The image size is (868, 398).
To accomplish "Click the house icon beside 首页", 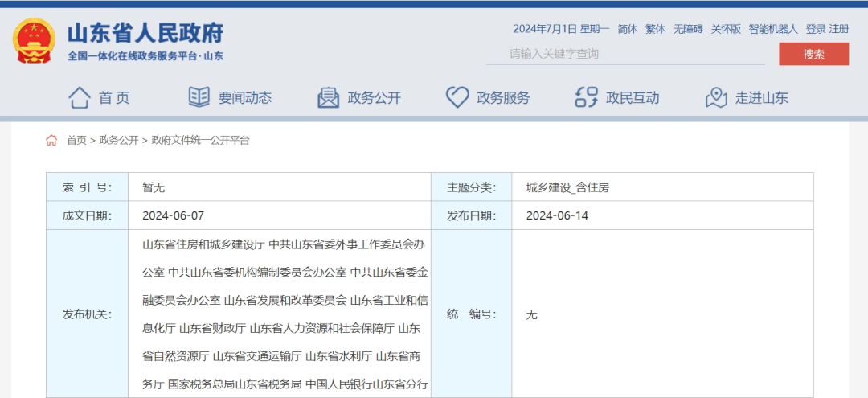I will point(79,97).
